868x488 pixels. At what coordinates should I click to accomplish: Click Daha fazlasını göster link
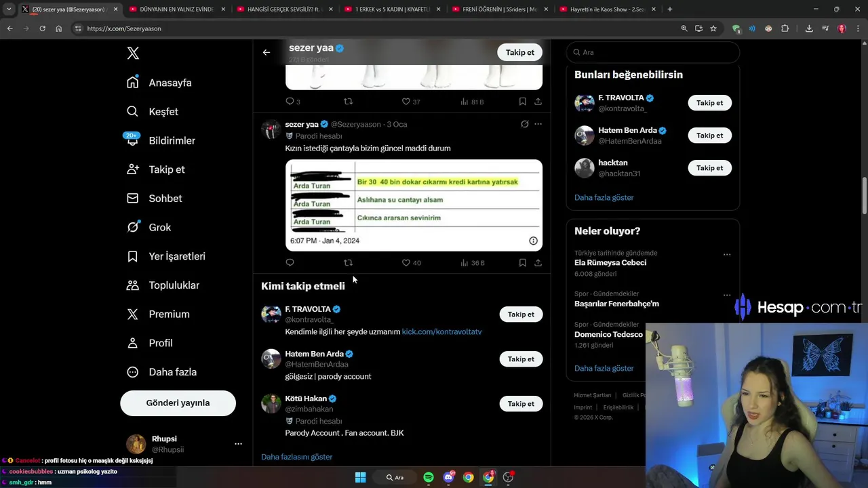pos(296,457)
